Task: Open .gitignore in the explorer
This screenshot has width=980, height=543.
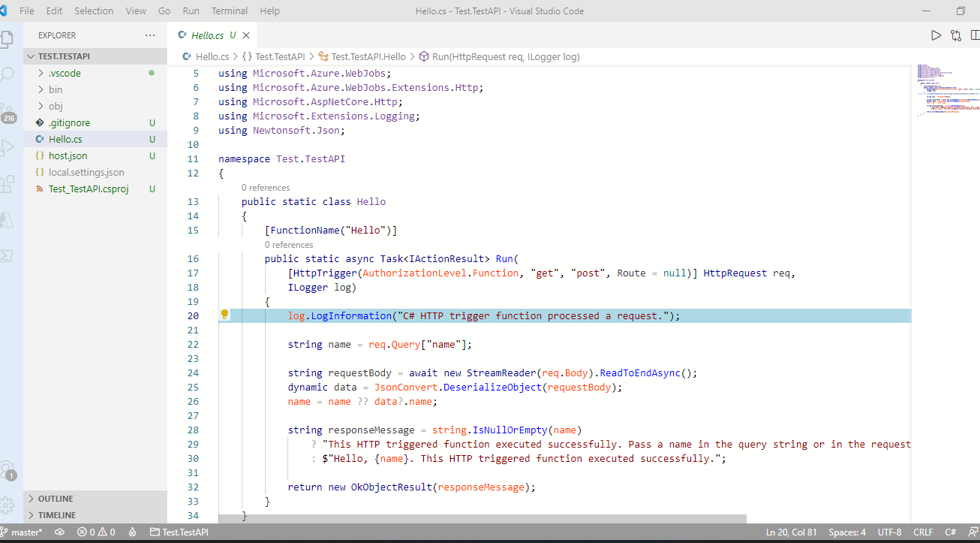Action: (x=95, y=122)
